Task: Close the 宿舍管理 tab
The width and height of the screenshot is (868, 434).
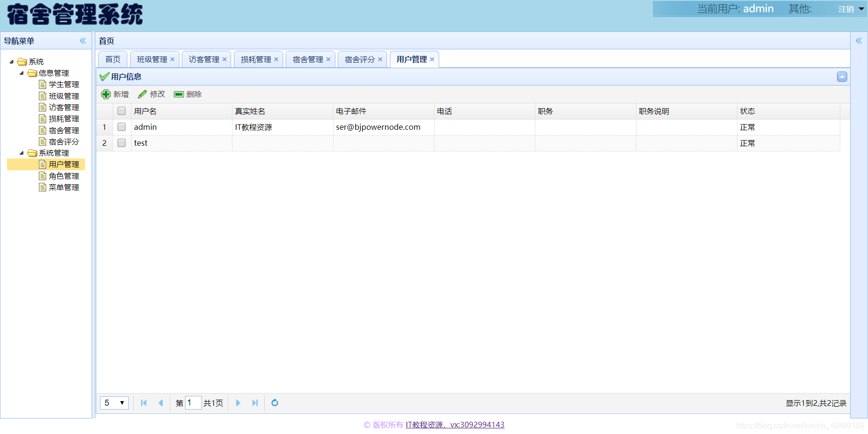Action: (x=328, y=59)
